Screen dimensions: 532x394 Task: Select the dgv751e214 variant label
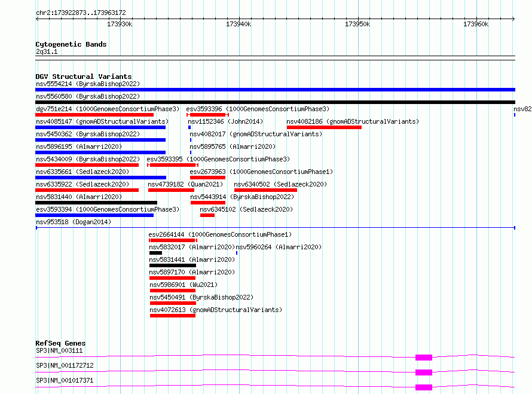pyautogui.click(x=108, y=109)
